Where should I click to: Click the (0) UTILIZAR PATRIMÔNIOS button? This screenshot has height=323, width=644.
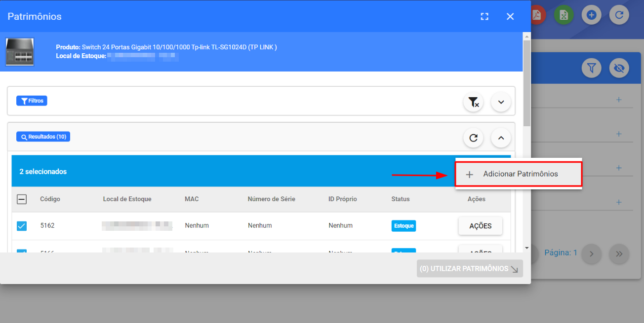tap(470, 269)
